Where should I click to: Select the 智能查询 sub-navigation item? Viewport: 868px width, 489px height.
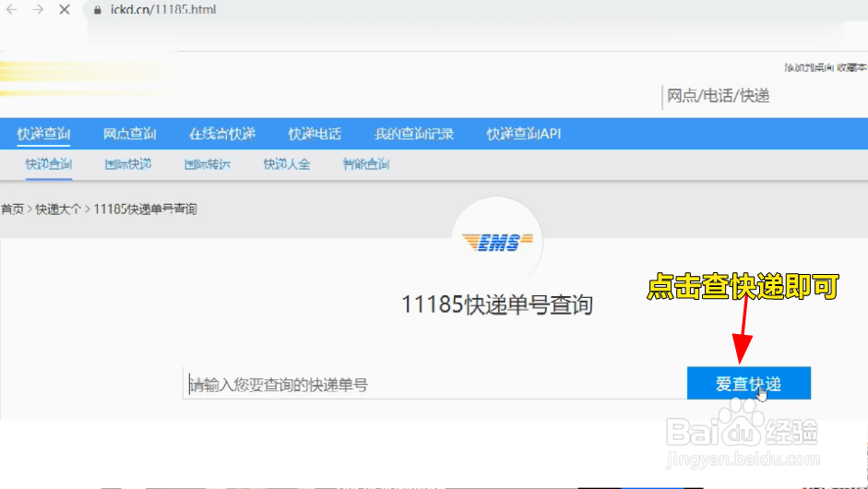[x=366, y=164]
